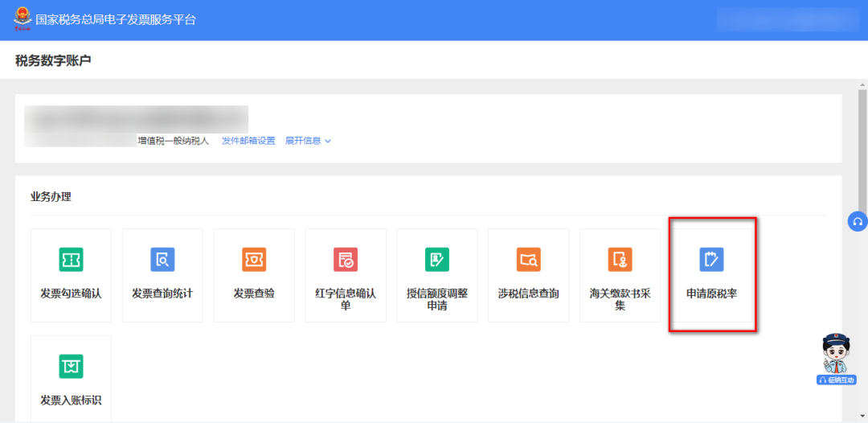
Task: Click the 业务办理 section heading
Action: [x=51, y=196]
